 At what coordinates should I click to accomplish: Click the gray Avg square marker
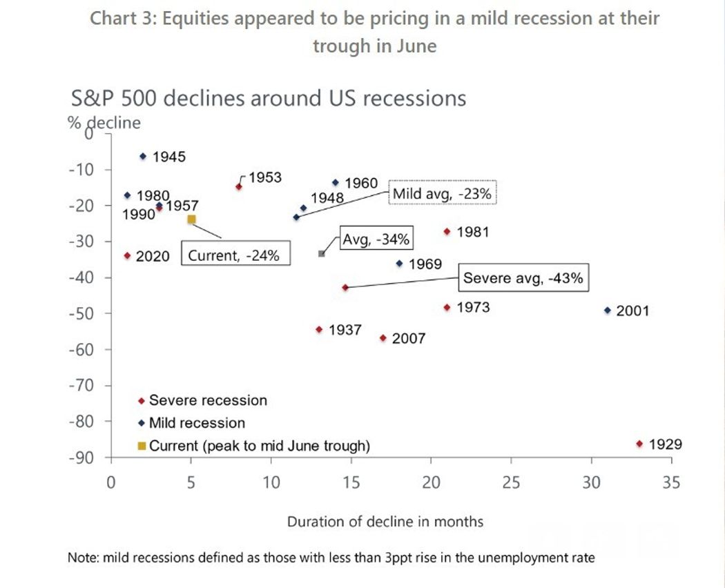click(x=322, y=254)
